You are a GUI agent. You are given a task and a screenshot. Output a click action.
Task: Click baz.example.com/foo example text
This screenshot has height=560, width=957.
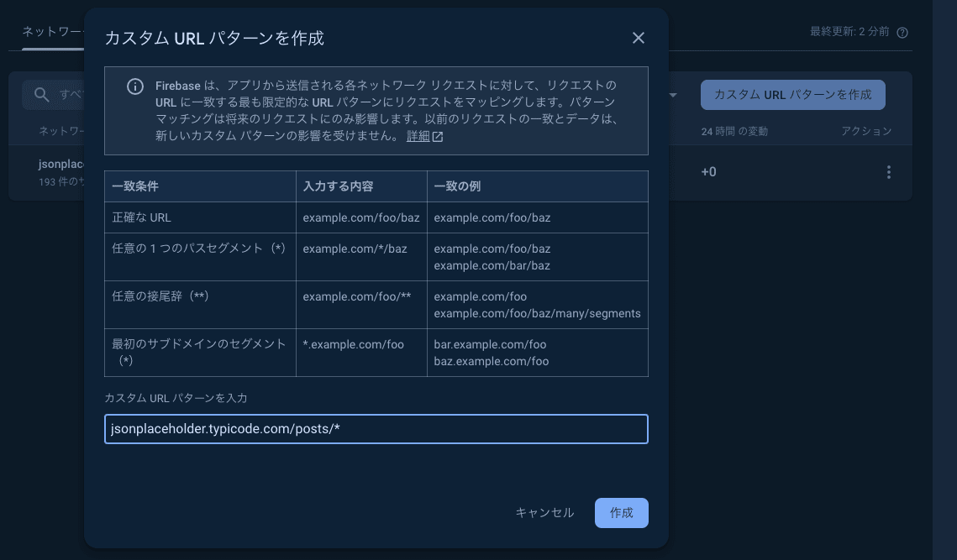492,361
